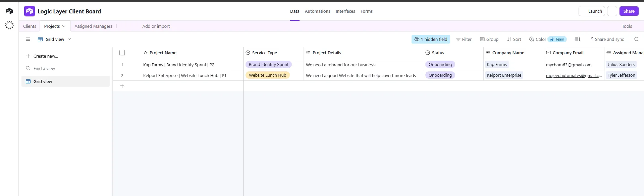Click the Kelport Enterprise company name chip
The image size is (644, 196).
(504, 75)
